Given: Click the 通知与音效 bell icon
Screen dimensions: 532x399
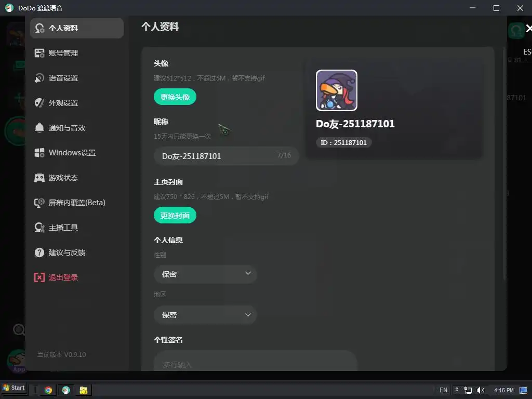Looking at the screenshot, I should point(39,128).
